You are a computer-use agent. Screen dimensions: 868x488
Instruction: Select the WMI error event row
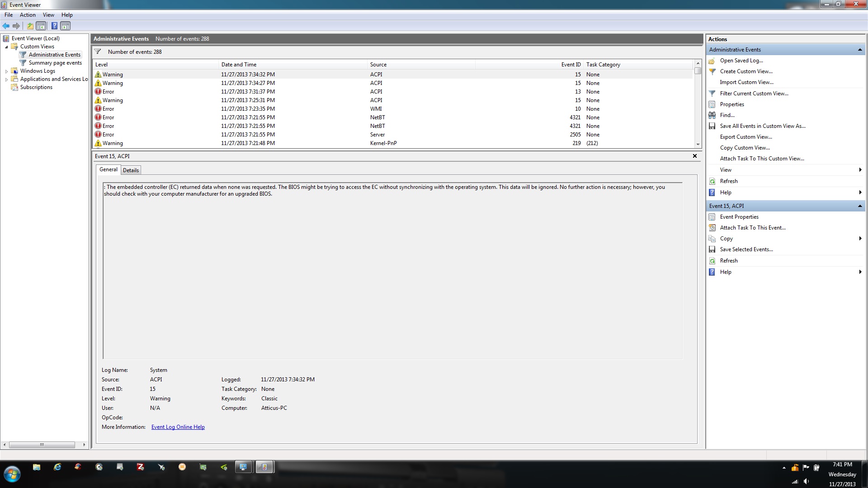point(392,109)
